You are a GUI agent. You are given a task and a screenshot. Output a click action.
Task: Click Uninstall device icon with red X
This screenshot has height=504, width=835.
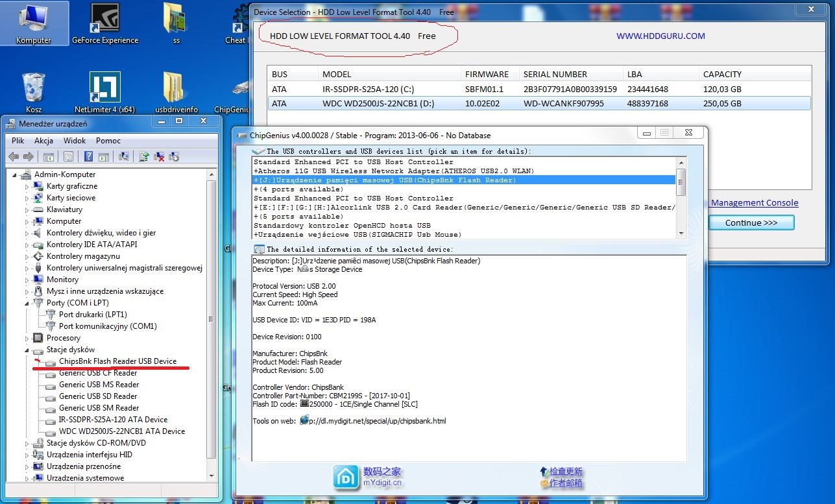tap(158, 156)
